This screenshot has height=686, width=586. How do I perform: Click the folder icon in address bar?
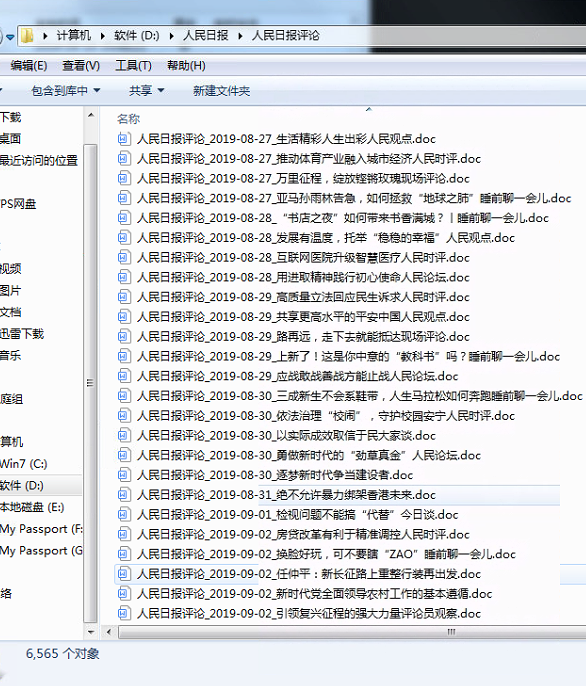(x=27, y=36)
